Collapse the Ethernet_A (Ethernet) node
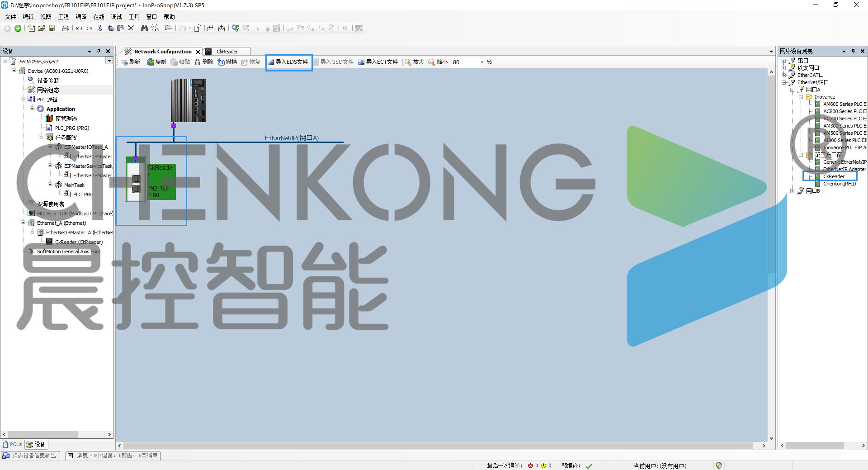Screen dimensions: 868x470 coord(23,223)
